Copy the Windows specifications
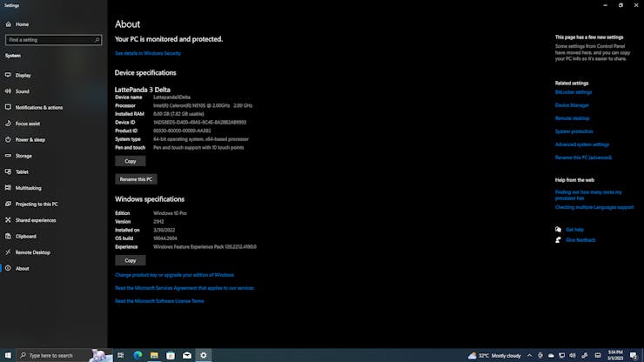The width and height of the screenshot is (644, 362). [x=131, y=260]
